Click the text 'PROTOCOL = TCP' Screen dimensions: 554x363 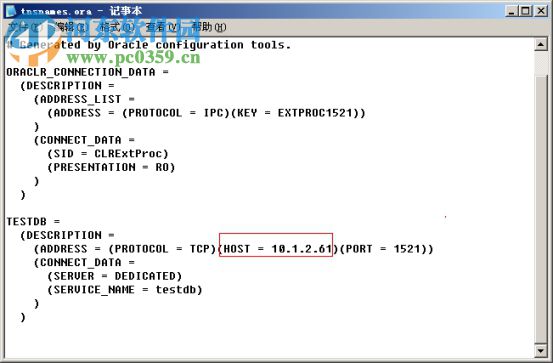click(x=162, y=249)
